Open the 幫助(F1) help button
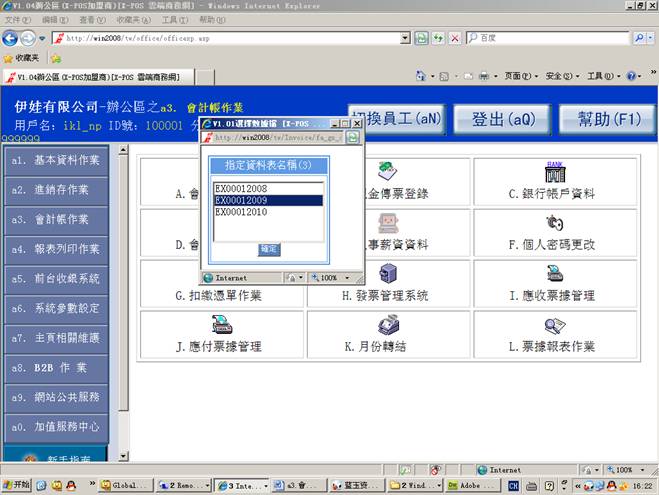 (600, 120)
